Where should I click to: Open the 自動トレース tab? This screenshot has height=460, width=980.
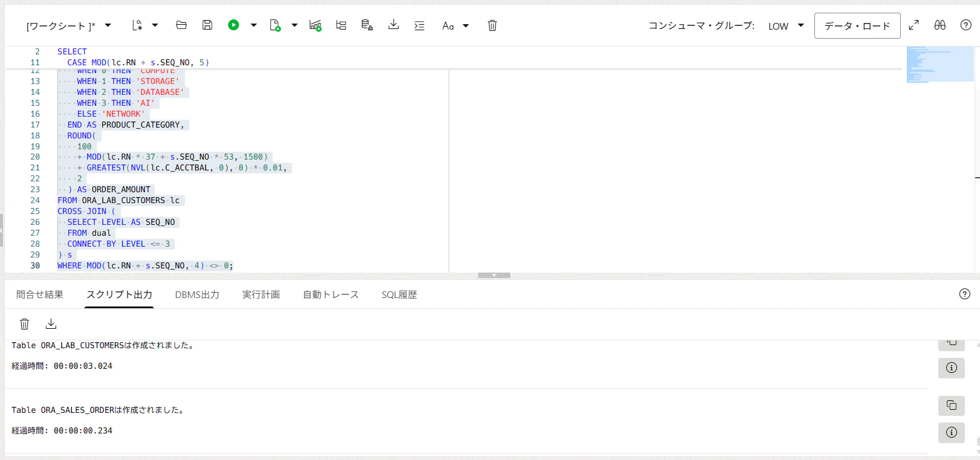point(331,294)
